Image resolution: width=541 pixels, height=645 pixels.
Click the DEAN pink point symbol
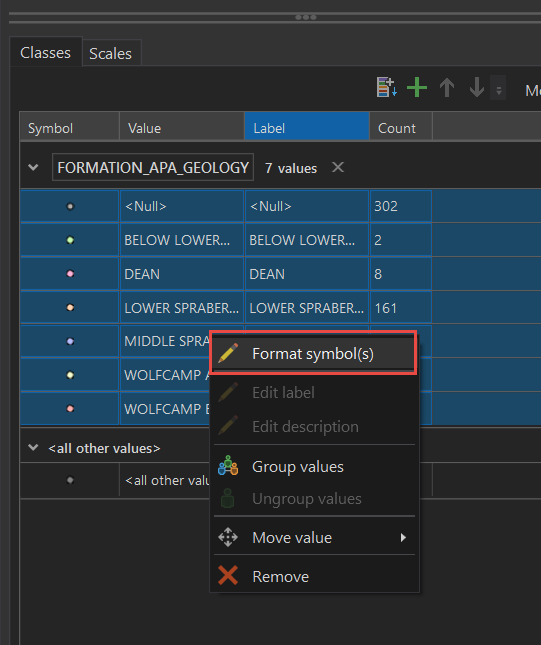point(70,274)
